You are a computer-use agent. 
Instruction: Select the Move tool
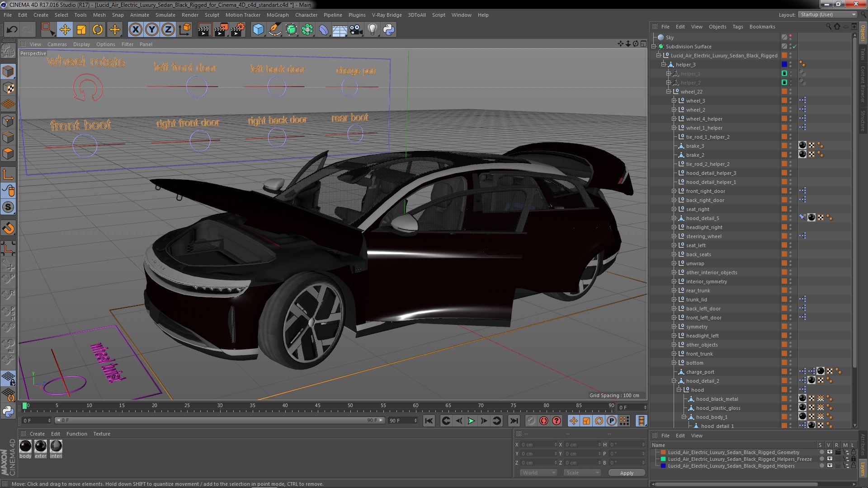(65, 30)
